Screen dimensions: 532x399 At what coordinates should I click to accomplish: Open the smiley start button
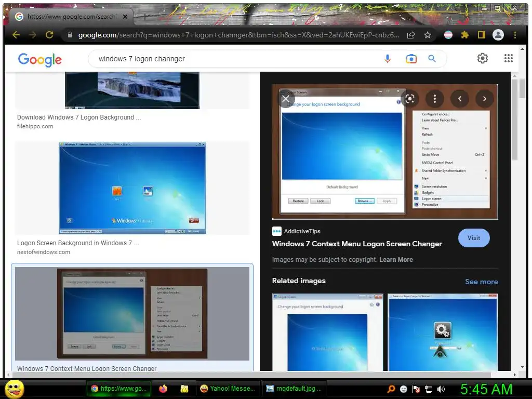(x=14, y=389)
